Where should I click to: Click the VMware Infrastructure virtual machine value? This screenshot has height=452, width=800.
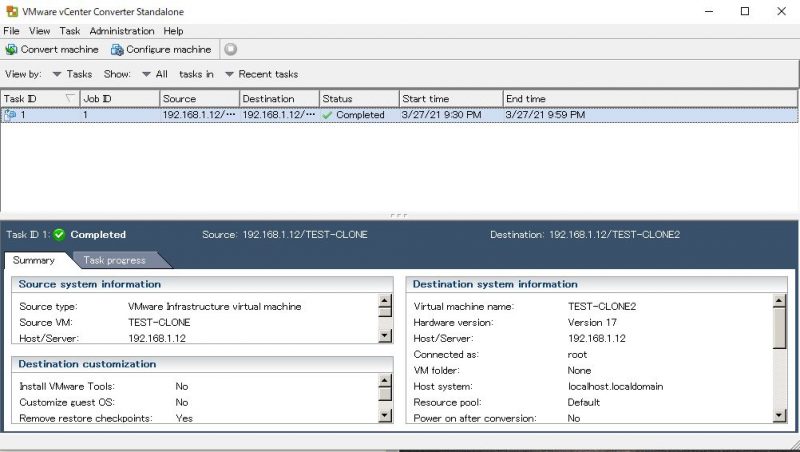215,307
